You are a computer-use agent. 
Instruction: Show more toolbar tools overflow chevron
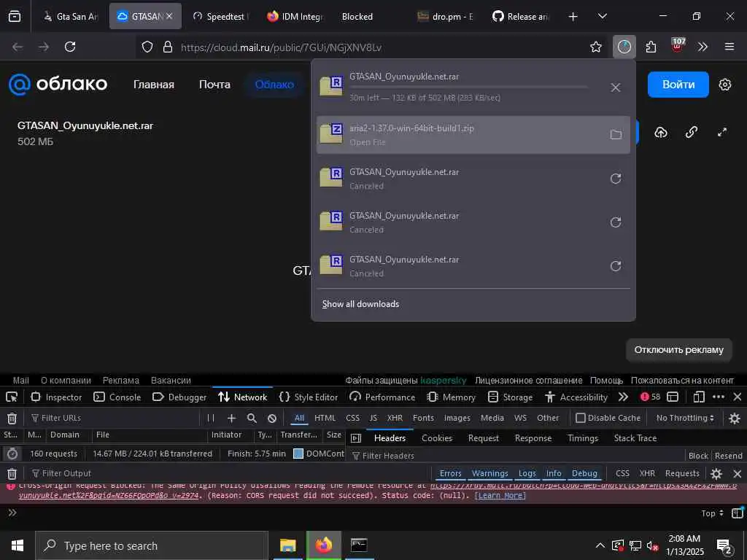(x=703, y=47)
